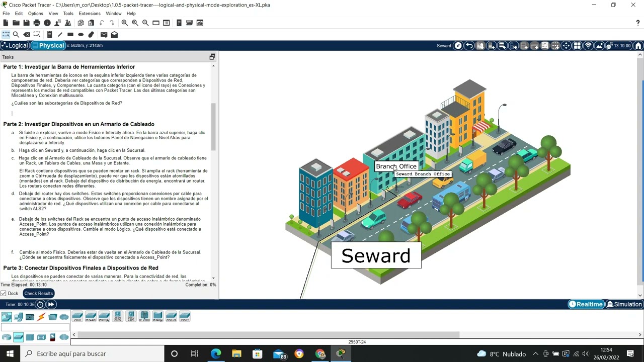
Task: Open the File menu
Action: (6, 14)
